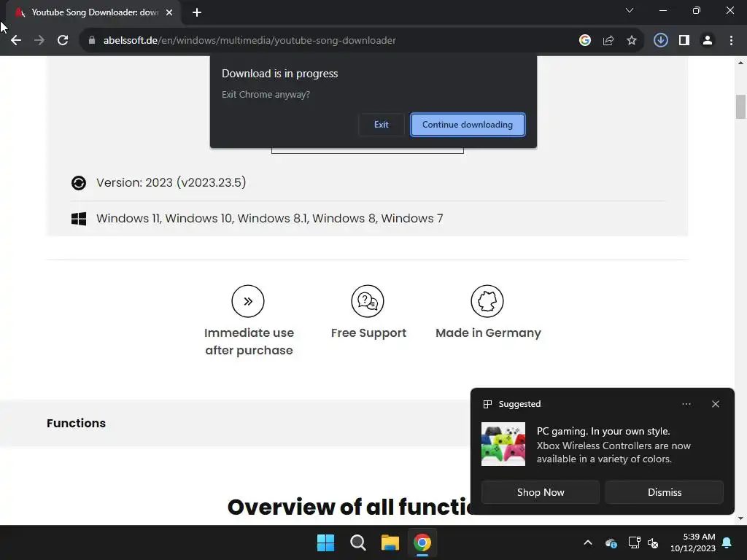747x560 pixels.
Task: Click the Version: 2023 (v2023.23.5) text
Action: [171, 183]
